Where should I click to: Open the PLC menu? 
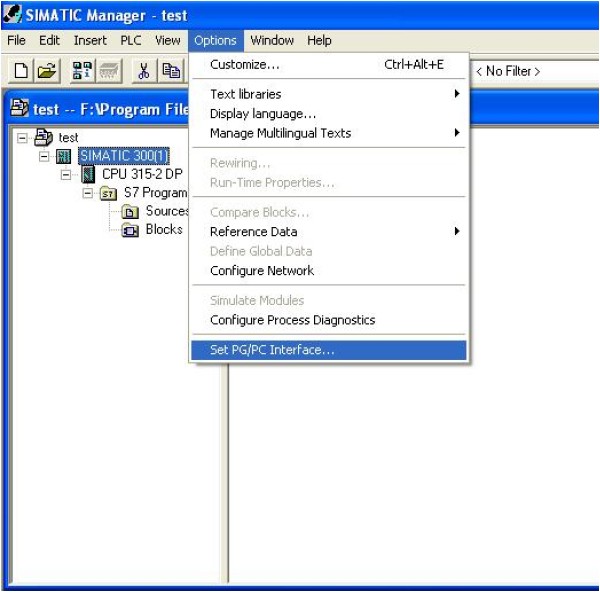[x=131, y=41]
